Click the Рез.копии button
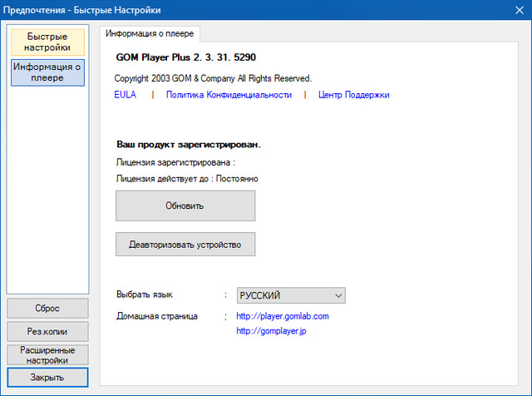This screenshot has height=396, width=532. [x=47, y=331]
